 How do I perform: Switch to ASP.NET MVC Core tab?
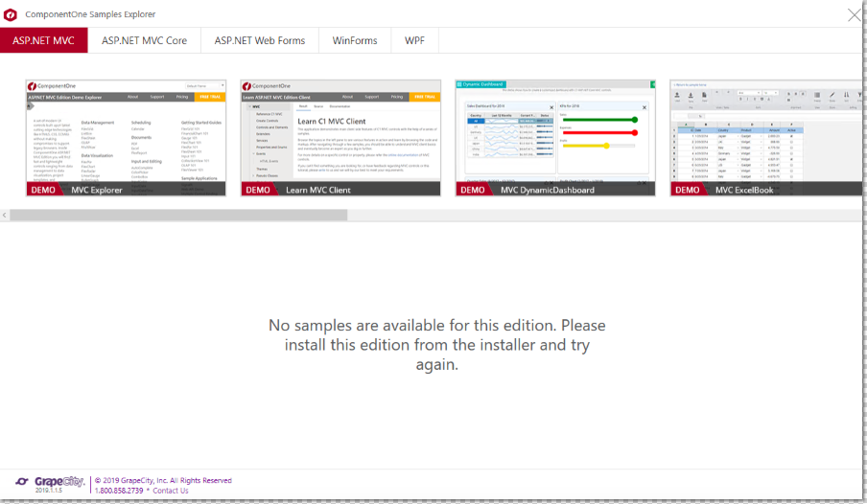[x=144, y=40]
